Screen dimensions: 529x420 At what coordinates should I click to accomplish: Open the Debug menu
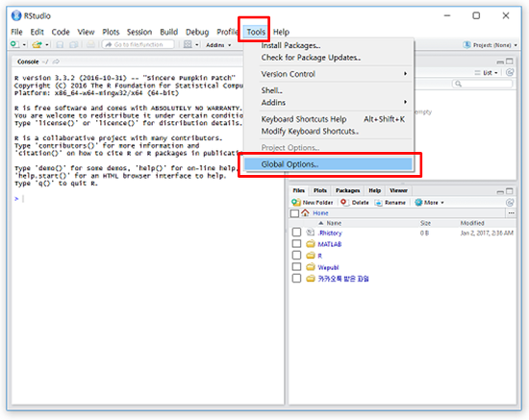point(197,32)
